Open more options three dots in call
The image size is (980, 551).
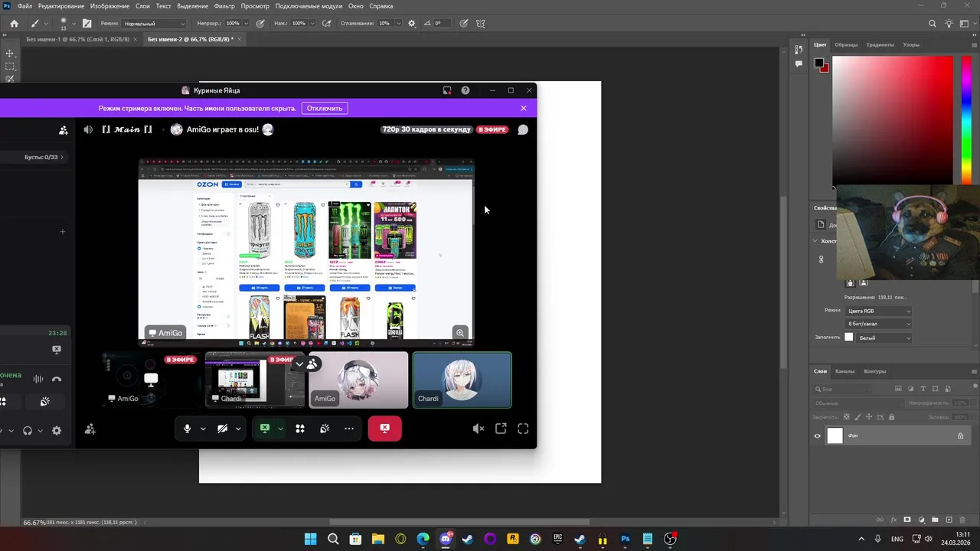[x=349, y=429]
